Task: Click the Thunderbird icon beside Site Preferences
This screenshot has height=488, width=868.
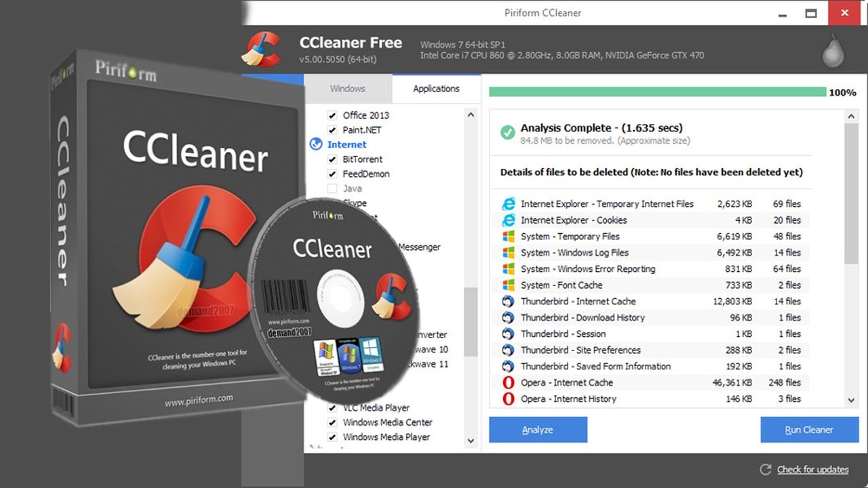Action: (x=508, y=350)
